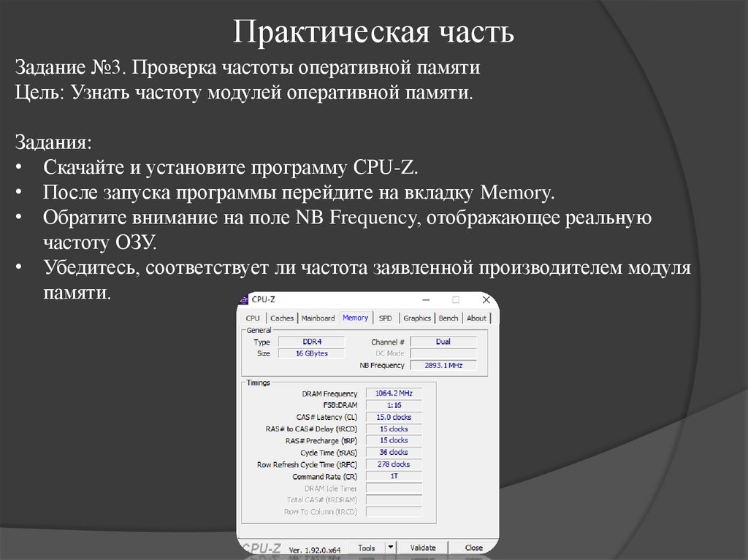
Task: Click the Validate button
Action: coord(423,546)
